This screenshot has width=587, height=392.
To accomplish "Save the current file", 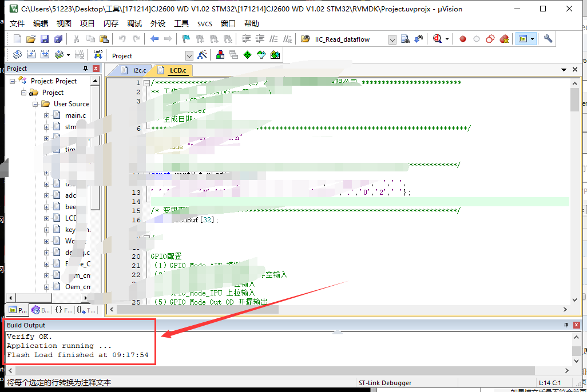I will (45, 39).
